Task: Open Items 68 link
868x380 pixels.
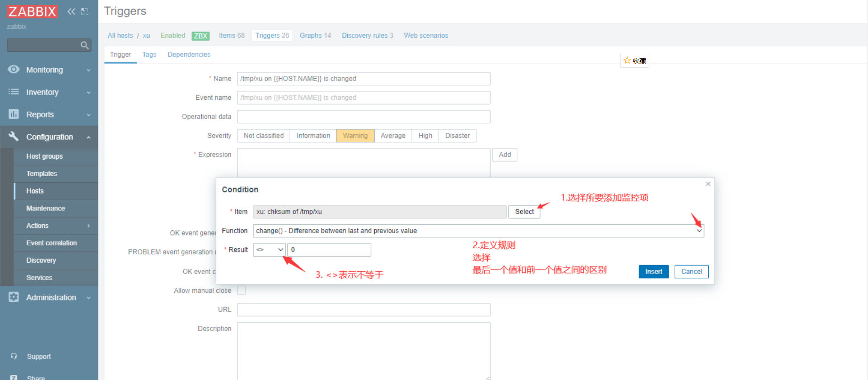Action: point(232,35)
